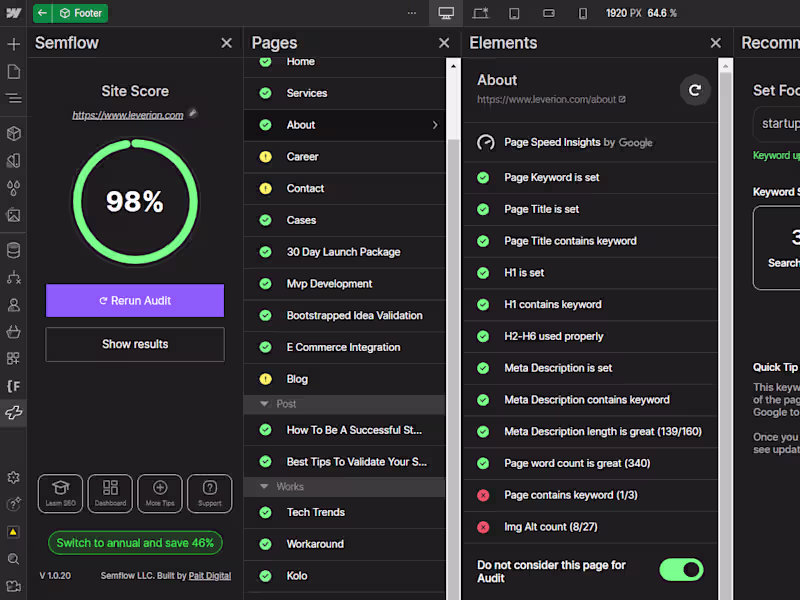Open the Apps grid icon in sidebar
This screenshot has width=800, height=600.
[14, 358]
